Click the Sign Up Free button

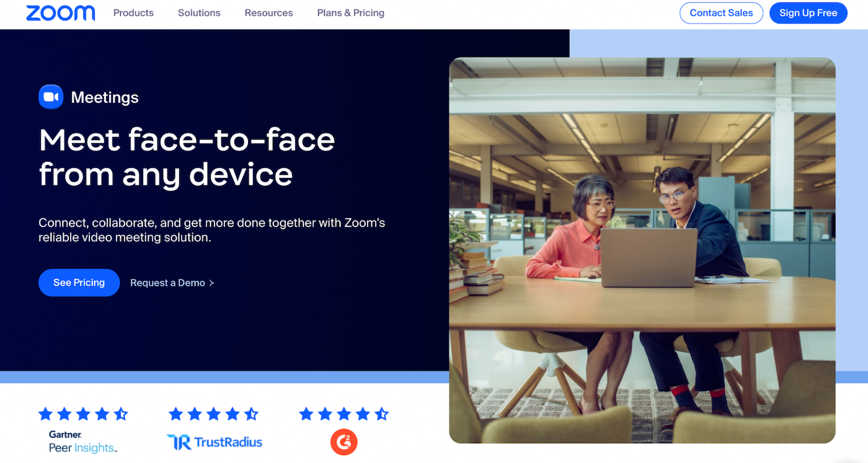click(x=808, y=13)
